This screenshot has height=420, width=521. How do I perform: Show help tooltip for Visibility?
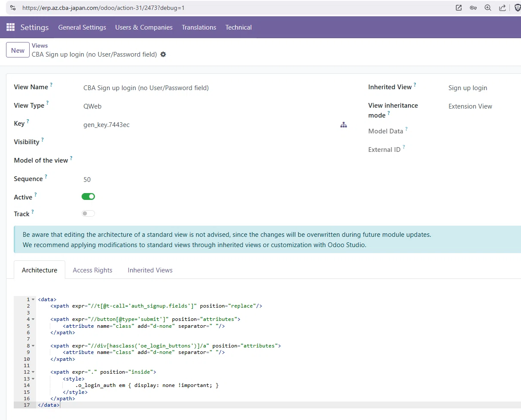pos(43,140)
